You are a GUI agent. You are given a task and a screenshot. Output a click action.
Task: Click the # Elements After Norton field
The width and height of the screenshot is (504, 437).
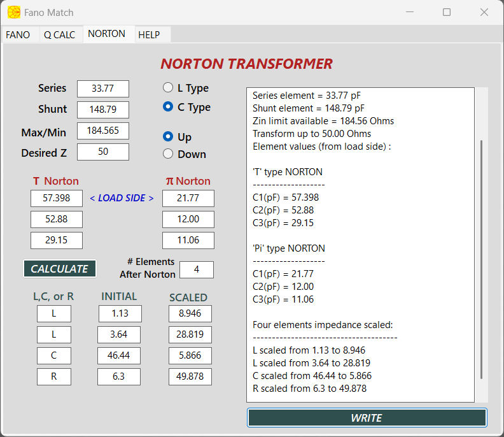click(x=196, y=269)
